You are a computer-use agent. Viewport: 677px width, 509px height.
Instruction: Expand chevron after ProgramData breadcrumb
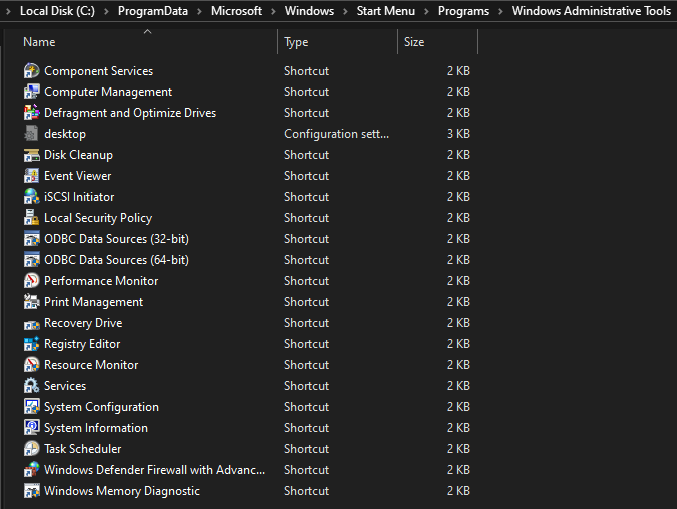pyautogui.click(x=199, y=11)
